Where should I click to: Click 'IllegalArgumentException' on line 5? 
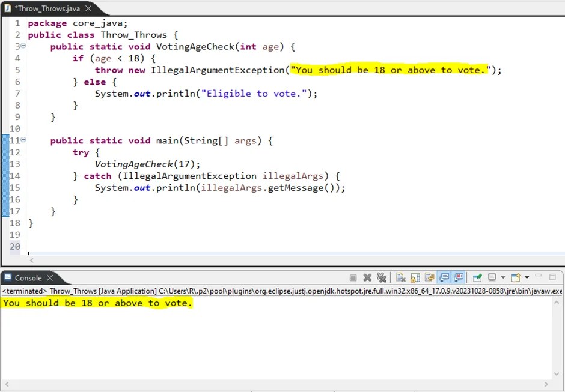218,70
